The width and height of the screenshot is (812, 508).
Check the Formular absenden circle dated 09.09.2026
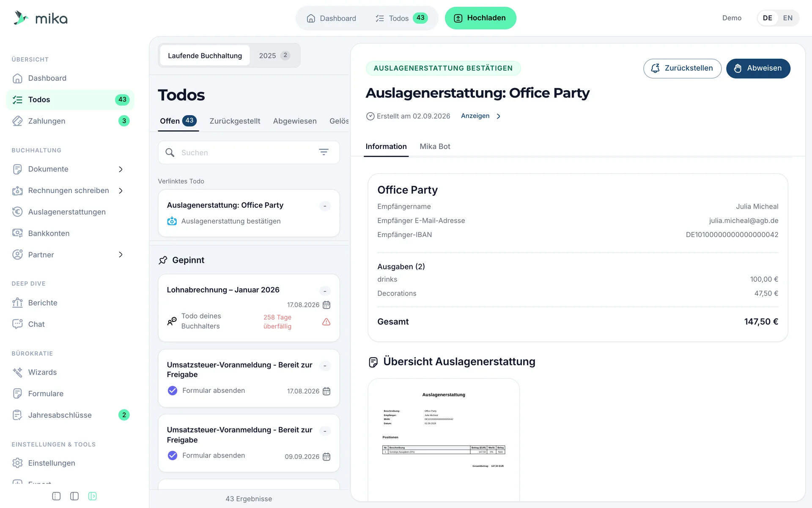coord(173,456)
